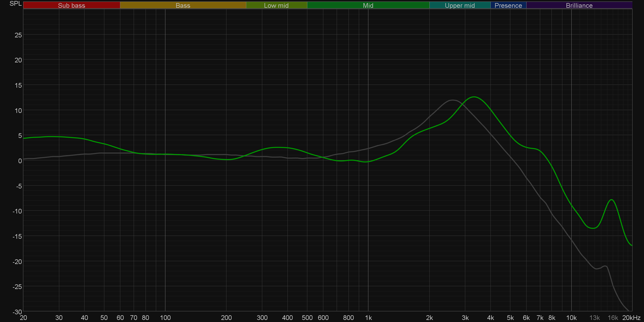
Task: Click the Low mid band label
Action: 276,5
